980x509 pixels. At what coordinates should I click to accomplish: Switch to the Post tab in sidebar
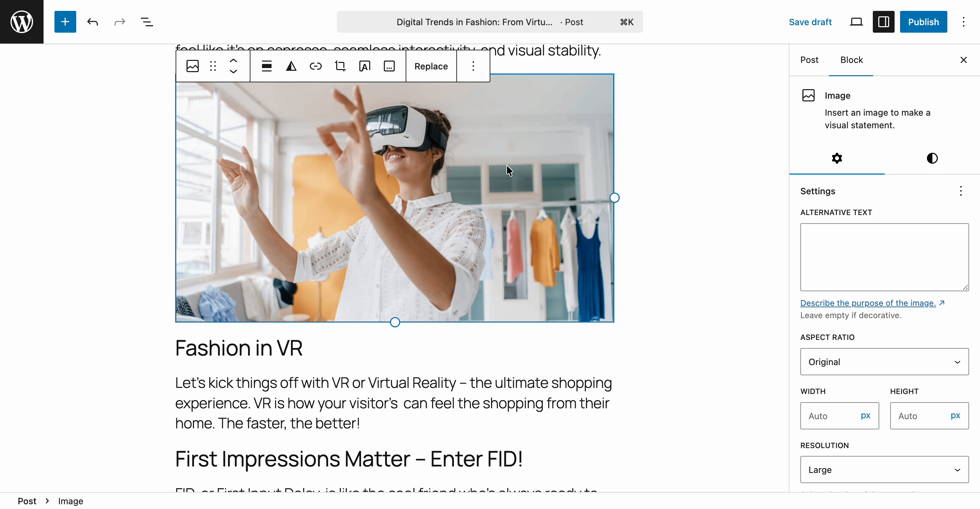[x=809, y=60]
